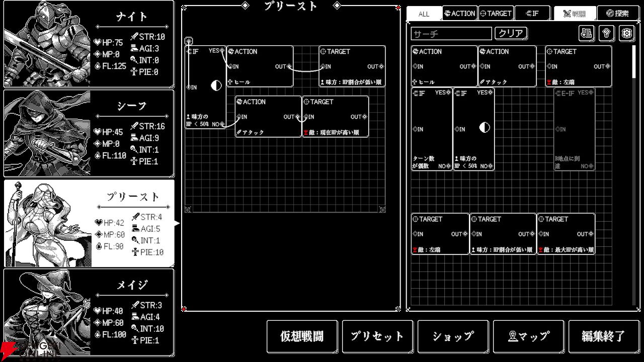Switch to the TARGET filter tab
644x362 pixels.
coord(496,14)
